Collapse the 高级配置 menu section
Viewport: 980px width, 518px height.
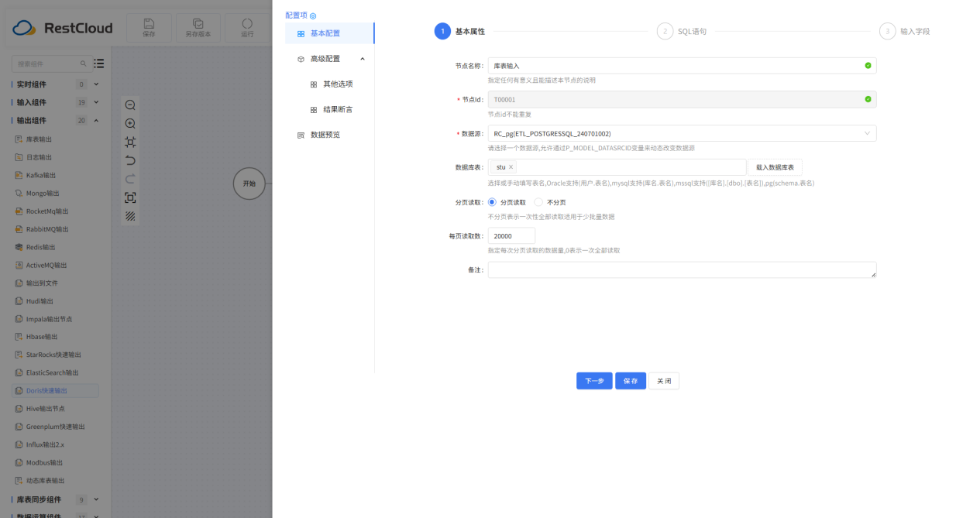[x=363, y=59]
